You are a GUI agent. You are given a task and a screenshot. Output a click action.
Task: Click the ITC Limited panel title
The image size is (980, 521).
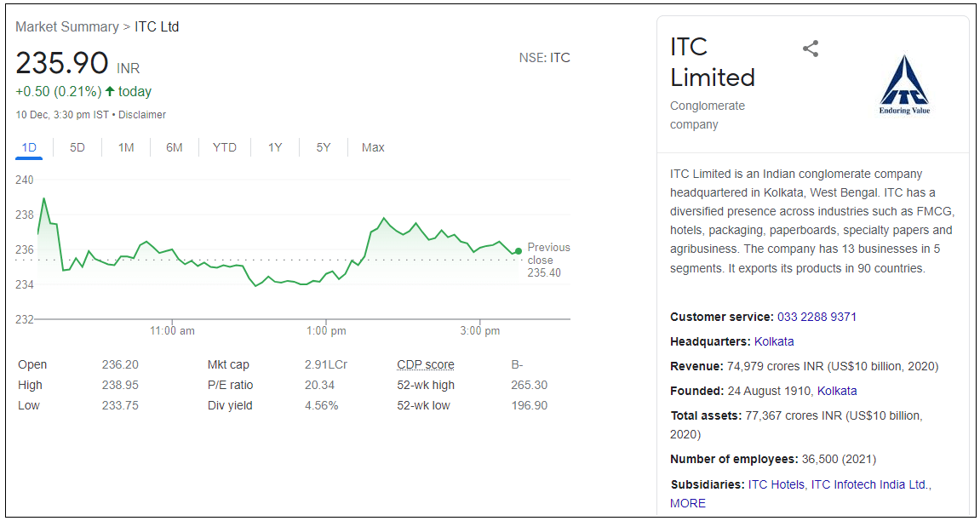[713, 62]
